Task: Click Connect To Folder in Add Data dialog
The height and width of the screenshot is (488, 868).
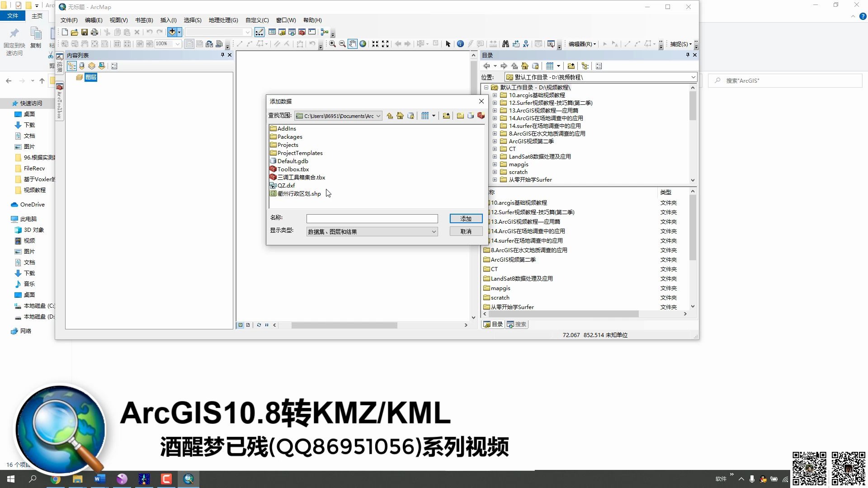Action: click(x=446, y=116)
